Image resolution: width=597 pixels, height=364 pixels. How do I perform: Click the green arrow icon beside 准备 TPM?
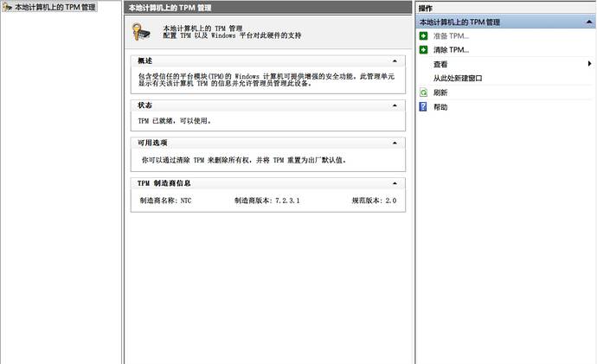pyautogui.click(x=423, y=35)
